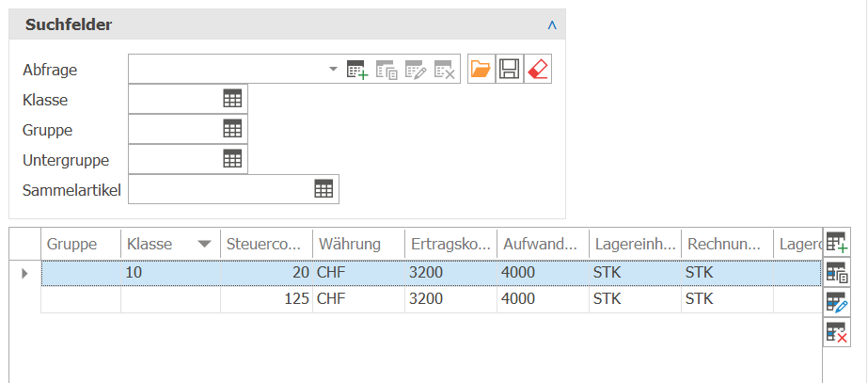
Task: Click the orange open folder button
Action: (481, 70)
